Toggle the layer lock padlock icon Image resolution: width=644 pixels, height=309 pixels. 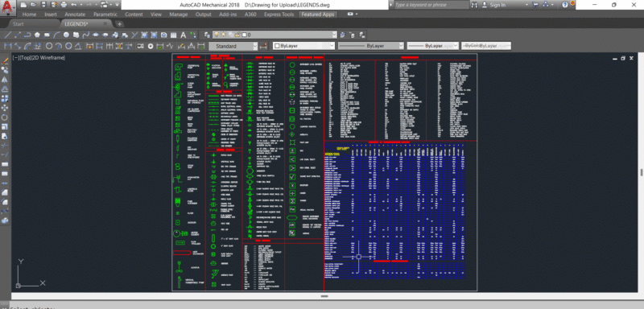pos(238,35)
